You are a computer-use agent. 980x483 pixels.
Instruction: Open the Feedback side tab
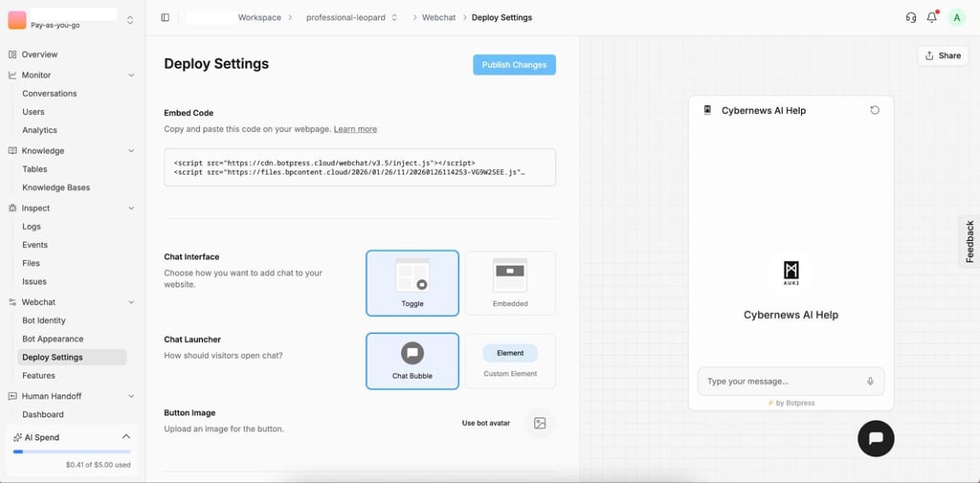969,242
